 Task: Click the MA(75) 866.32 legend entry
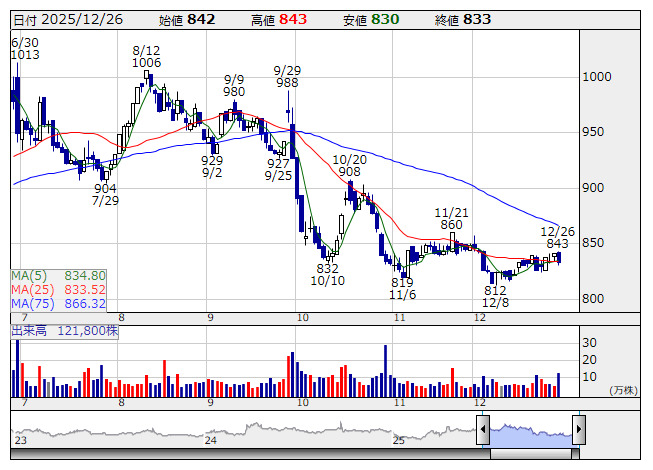58,303
